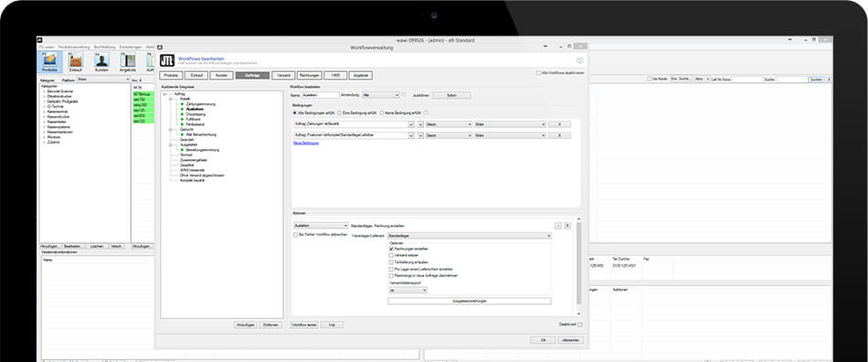The height and width of the screenshot is (362, 868).
Task: Remove the Ausliefern action with X icon
Action: coord(566,225)
